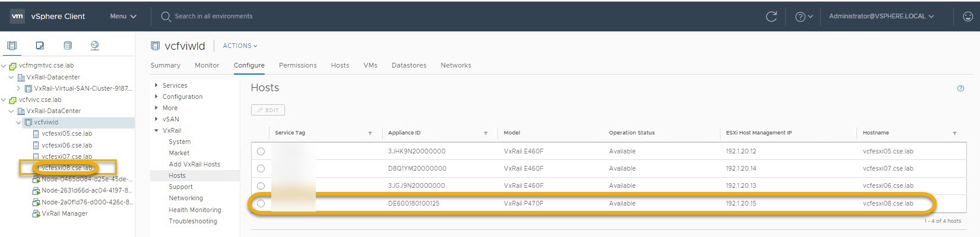The width and height of the screenshot is (980, 237).
Task: Open the Monitor tab
Action: [207, 65]
